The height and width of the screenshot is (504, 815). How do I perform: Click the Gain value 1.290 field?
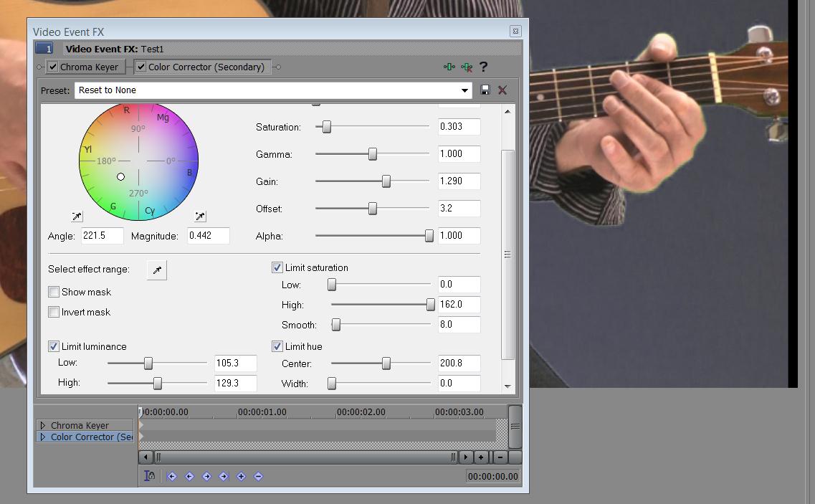pos(459,181)
